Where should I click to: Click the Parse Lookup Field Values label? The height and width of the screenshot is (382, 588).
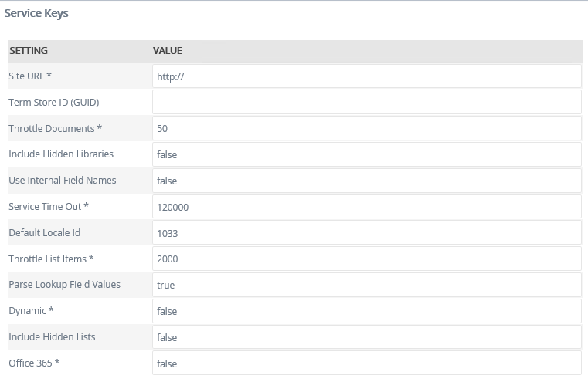[64, 284]
